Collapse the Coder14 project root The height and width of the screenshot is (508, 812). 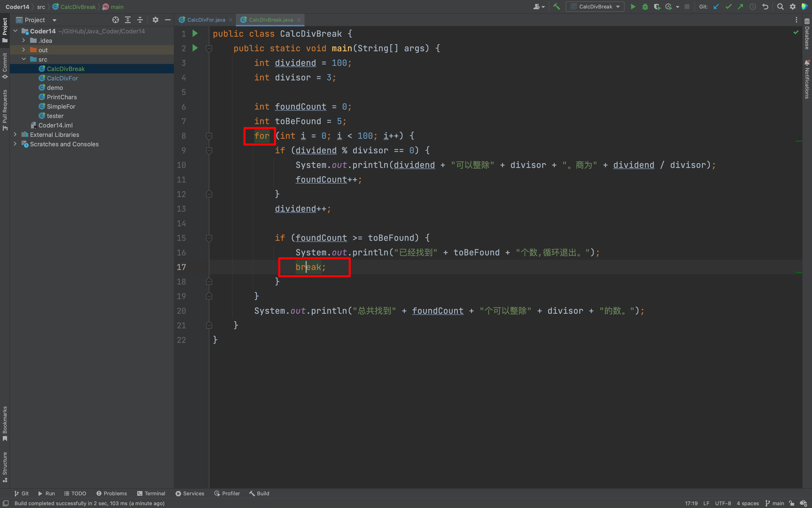point(15,31)
